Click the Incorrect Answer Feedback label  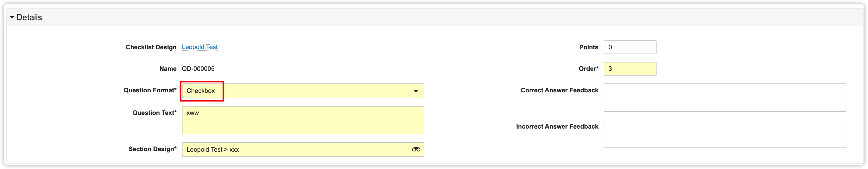click(x=557, y=126)
